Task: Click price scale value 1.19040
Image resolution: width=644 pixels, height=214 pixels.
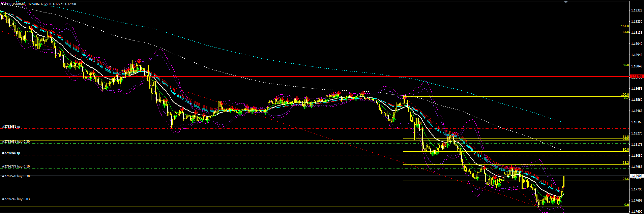Action: (637, 44)
